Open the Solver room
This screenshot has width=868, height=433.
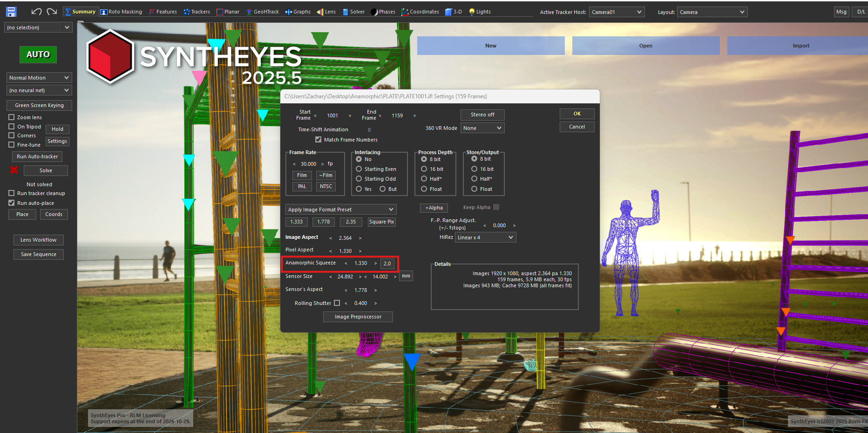pyautogui.click(x=354, y=12)
